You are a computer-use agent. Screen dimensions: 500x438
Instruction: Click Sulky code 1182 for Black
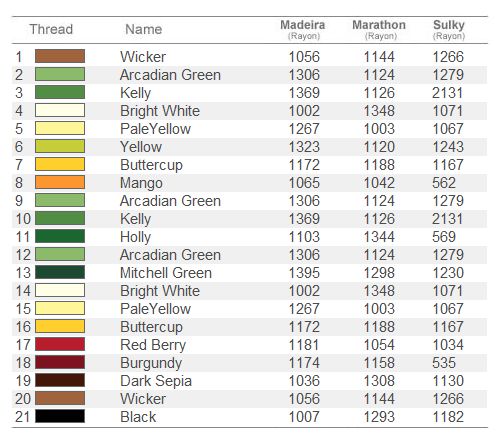(448, 417)
